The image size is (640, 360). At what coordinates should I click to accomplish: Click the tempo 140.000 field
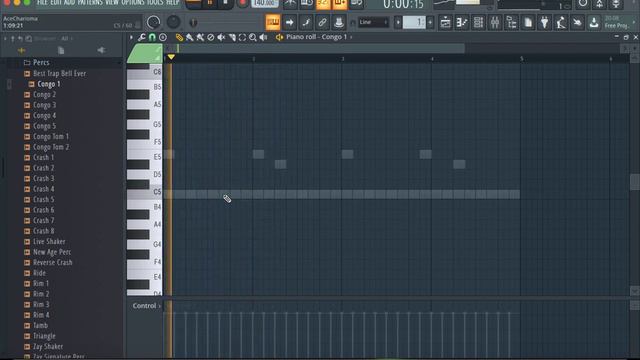265,3
